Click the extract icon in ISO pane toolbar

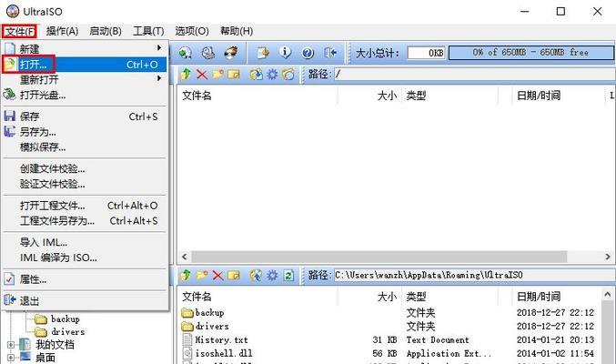[257, 74]
